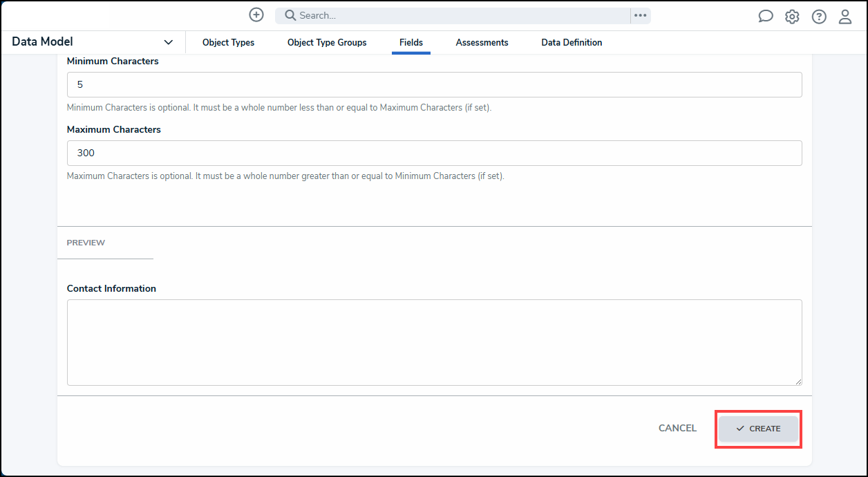Click the Contact Information text area
This screenshot has width=868, height=477.
435,342
